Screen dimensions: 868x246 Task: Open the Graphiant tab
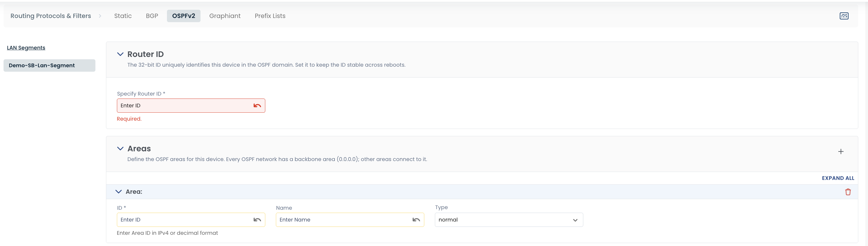click(x=225, y=16)
